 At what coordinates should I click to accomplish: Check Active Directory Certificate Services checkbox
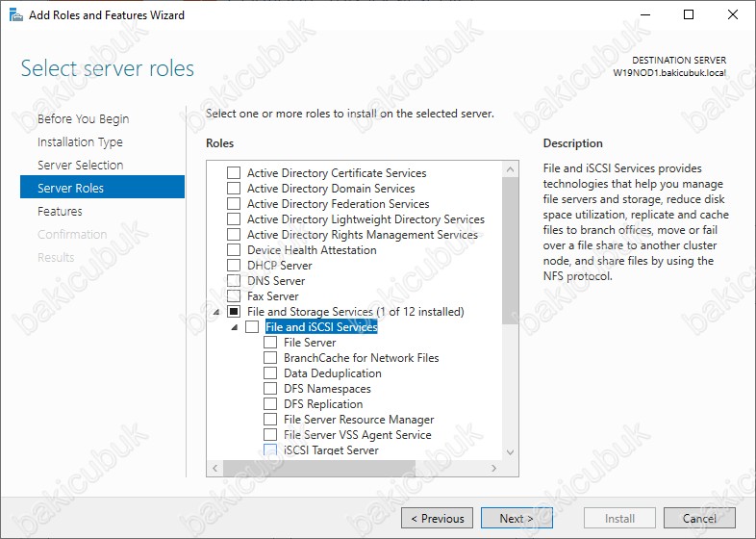click(x=234, y=172)
